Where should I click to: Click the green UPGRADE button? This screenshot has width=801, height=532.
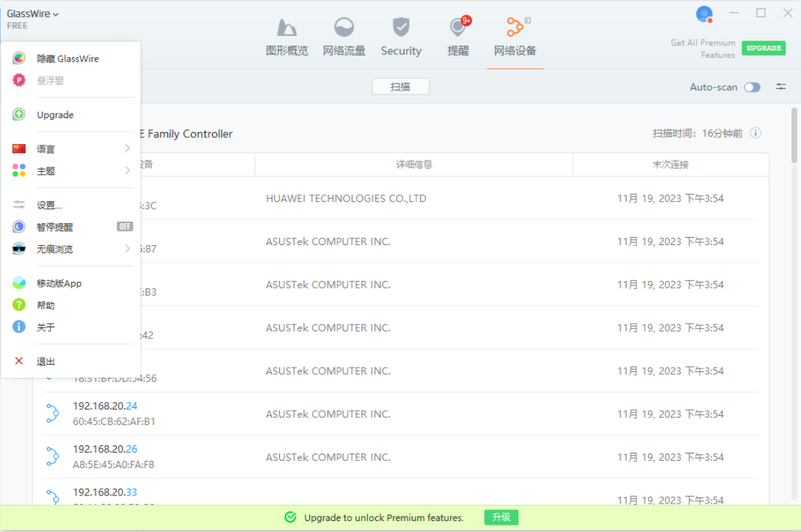click(763, 48)
